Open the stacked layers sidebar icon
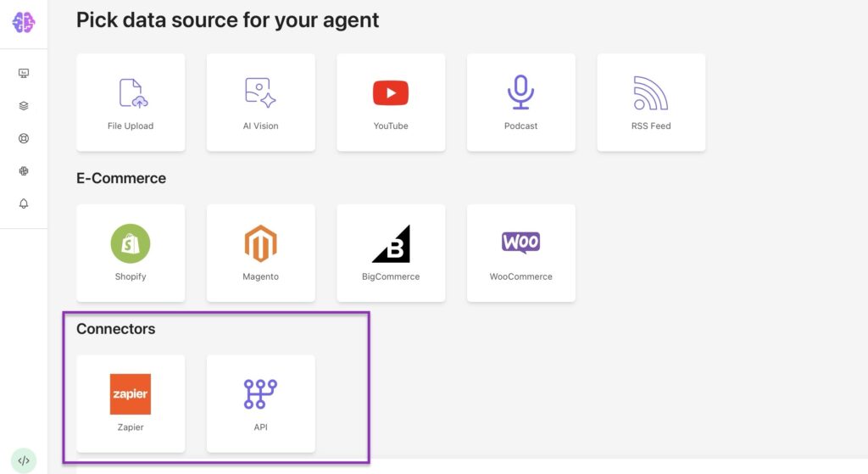 (x=23, y=106)
